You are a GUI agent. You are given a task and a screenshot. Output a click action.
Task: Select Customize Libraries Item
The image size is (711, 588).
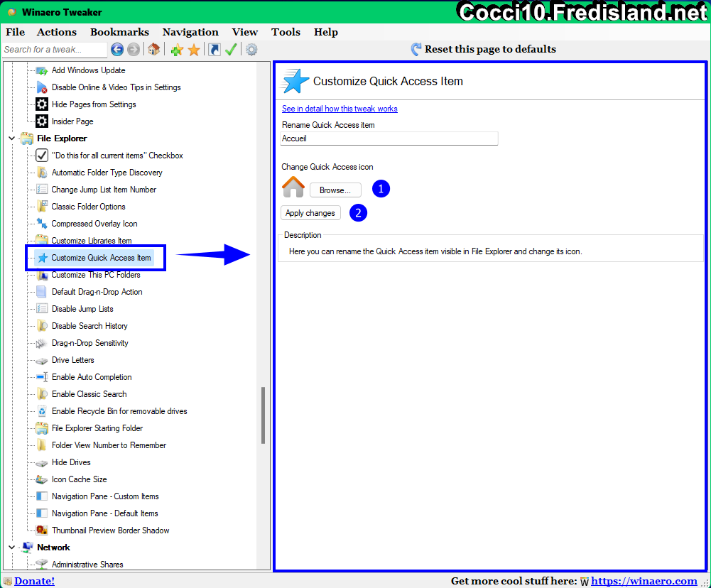[92, 241]
